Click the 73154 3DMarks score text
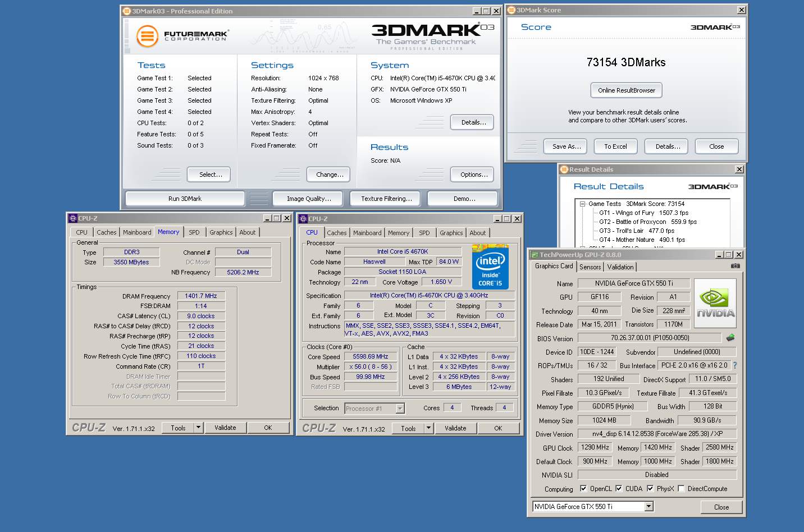The height and width of the screenshot is (532, 804). click(626, 62)
